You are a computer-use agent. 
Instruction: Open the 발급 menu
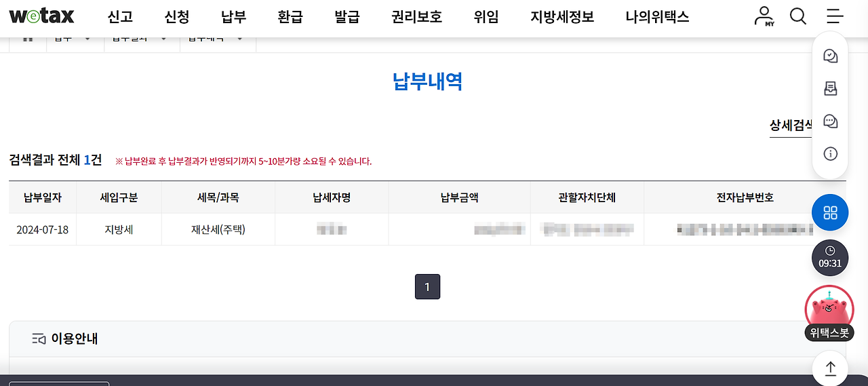click(347, 17)
